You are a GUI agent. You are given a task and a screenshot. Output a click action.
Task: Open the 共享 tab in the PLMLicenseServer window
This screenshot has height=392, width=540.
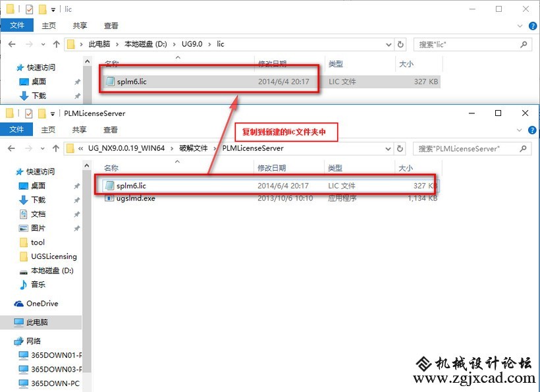coord(79,130)
